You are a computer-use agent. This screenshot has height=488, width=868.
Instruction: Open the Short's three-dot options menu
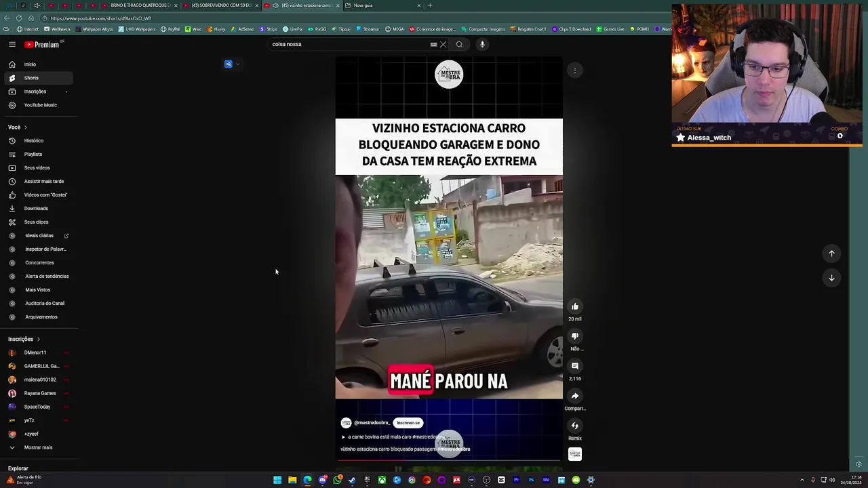[x=575, y=70]
